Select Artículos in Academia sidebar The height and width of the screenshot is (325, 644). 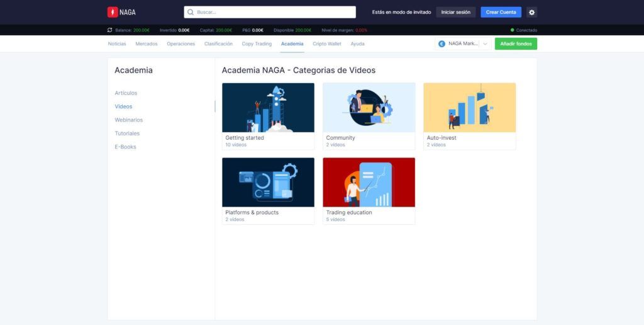tap(126, 93)
